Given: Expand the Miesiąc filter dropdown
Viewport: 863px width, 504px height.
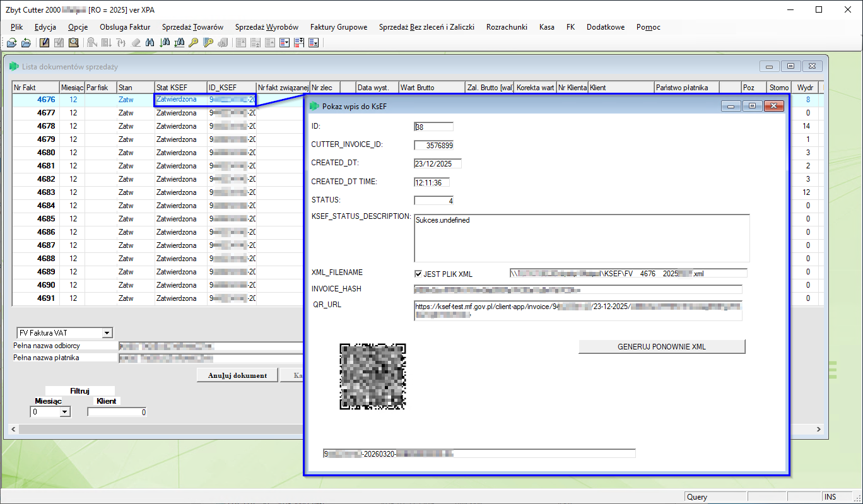Looking at the screenshot, I should pos(64,412).
